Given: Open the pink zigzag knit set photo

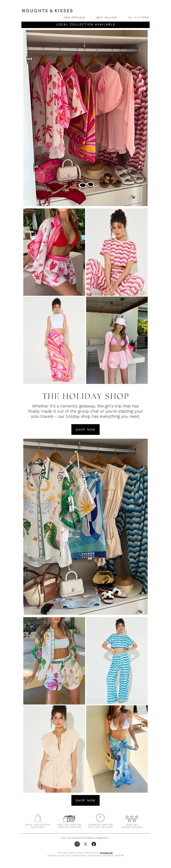Looking at the screenshot, I should pyautogui.click(x=117, y=252).
